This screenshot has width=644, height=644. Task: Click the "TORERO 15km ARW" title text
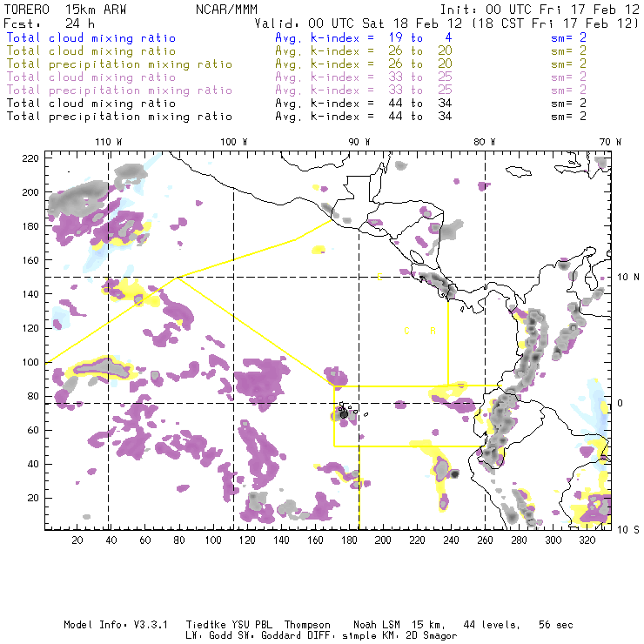[x=65, y=10]
